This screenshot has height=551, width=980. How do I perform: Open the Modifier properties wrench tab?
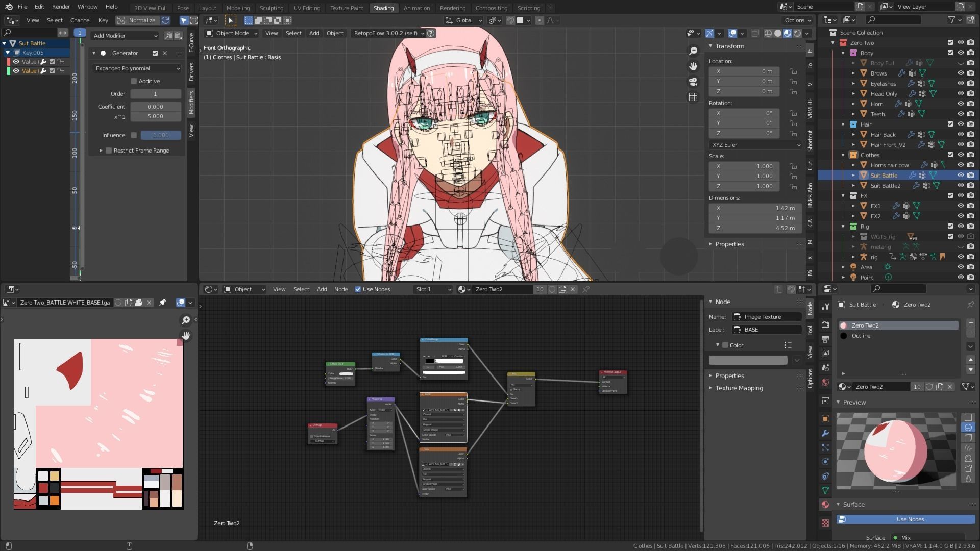[x=825, y=433]
